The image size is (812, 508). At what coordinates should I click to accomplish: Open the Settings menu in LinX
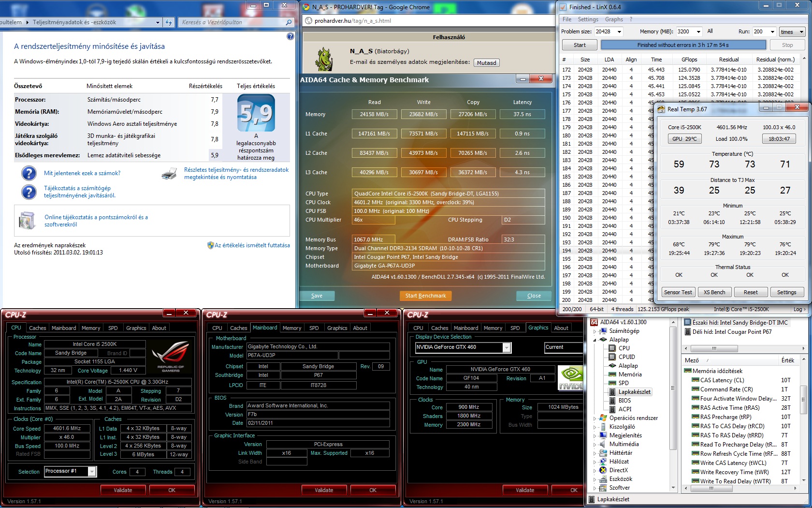[x=588, y=19]
